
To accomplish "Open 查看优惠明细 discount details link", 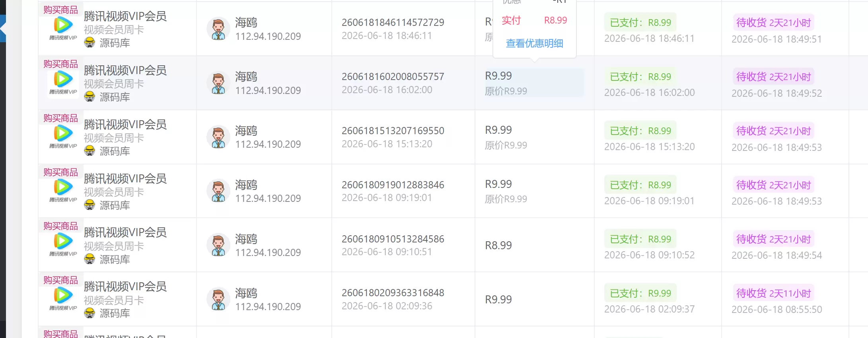I will [x=534, y=43].
